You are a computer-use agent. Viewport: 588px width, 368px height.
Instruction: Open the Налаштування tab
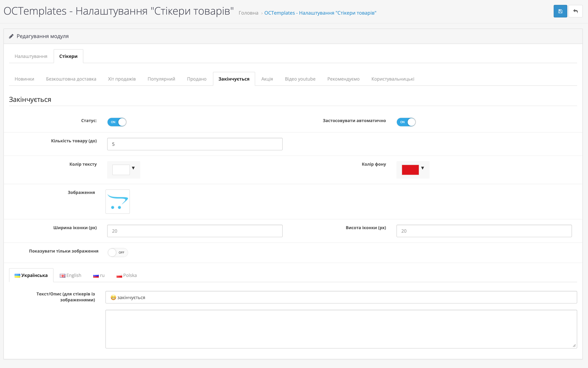pyautogui.click(x=31, y=56)
